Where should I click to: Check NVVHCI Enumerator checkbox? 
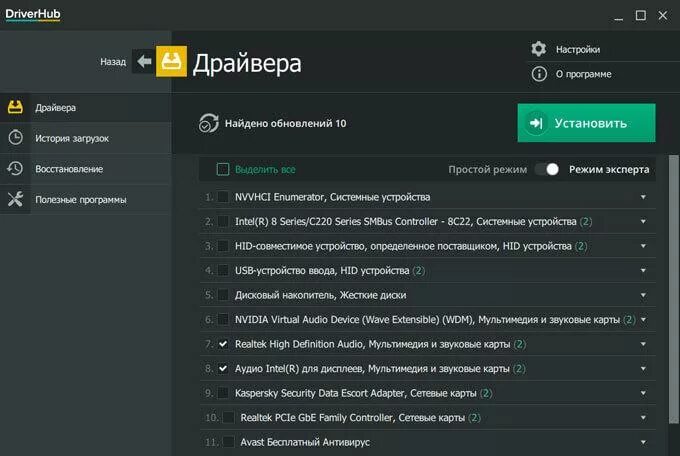[x=223, y=197]
